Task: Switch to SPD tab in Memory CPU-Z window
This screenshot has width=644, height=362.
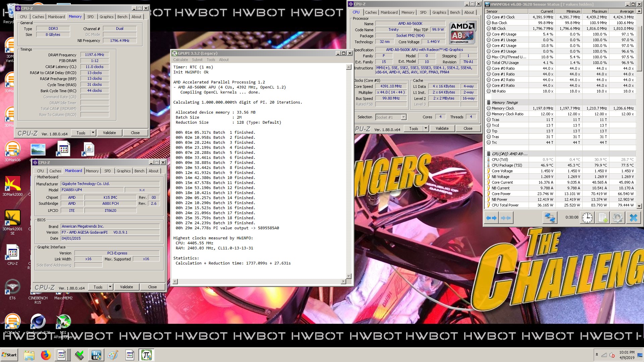Action: (x=91, y=17)
